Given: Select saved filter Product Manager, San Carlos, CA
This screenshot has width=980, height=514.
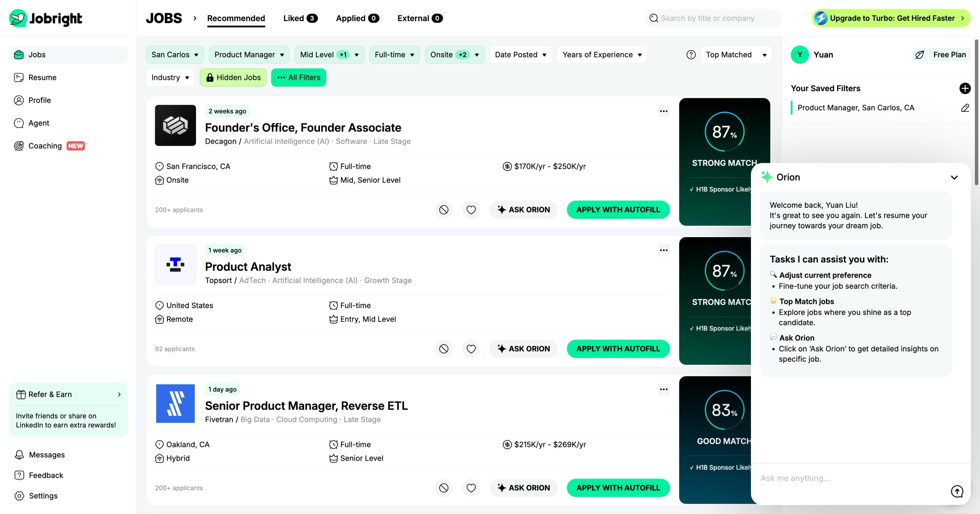Looking at the screenshot, I should pos(856,108).
